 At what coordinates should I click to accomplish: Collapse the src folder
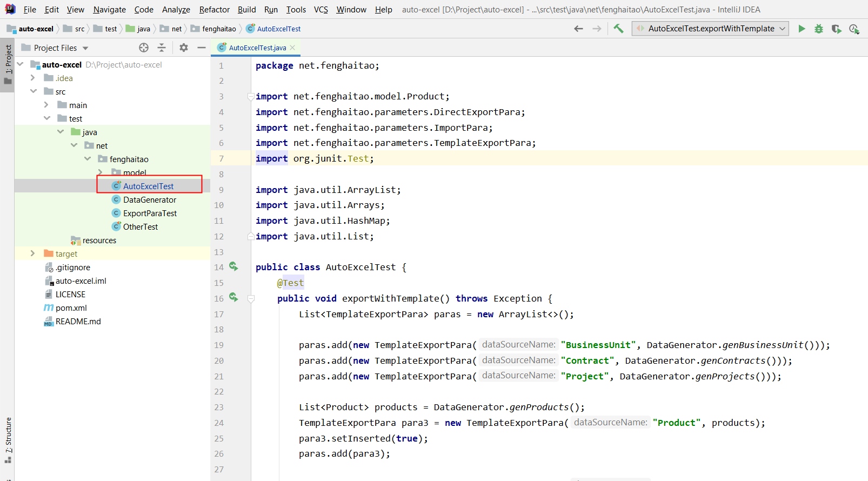click(34, 91)
